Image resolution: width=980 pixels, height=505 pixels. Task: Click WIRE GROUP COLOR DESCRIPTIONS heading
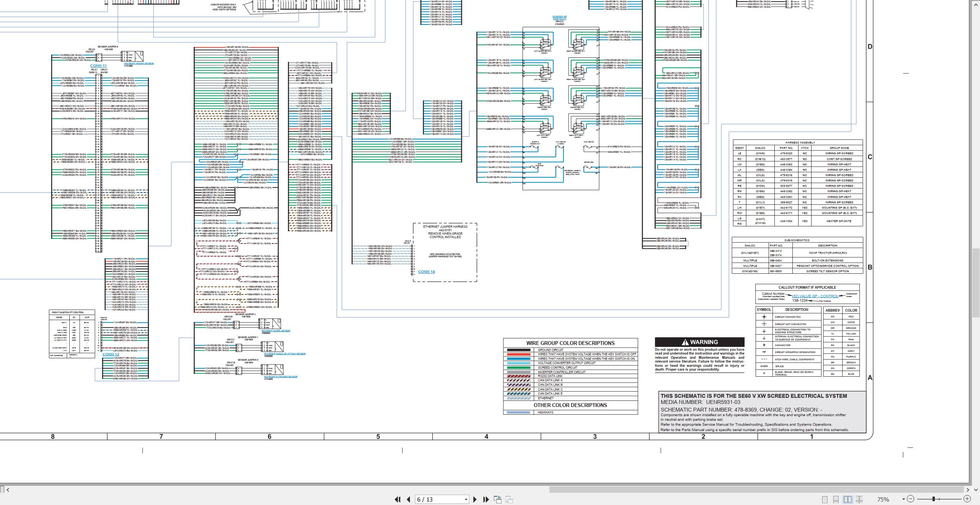570,343
